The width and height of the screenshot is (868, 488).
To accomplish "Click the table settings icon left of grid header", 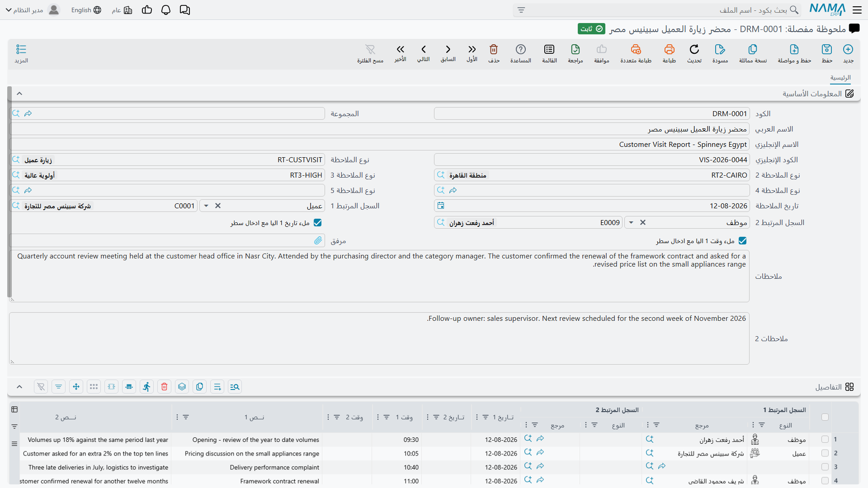I will click(x=14, y=410).
